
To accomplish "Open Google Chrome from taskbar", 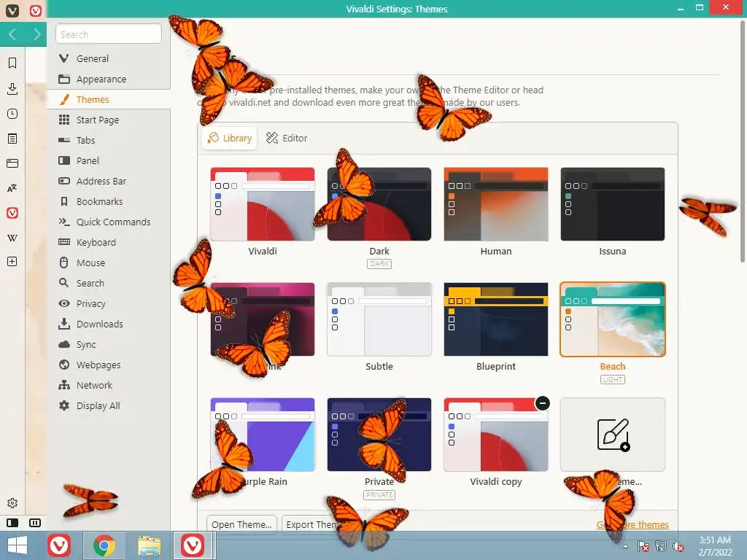I will (x=104, y=545).
